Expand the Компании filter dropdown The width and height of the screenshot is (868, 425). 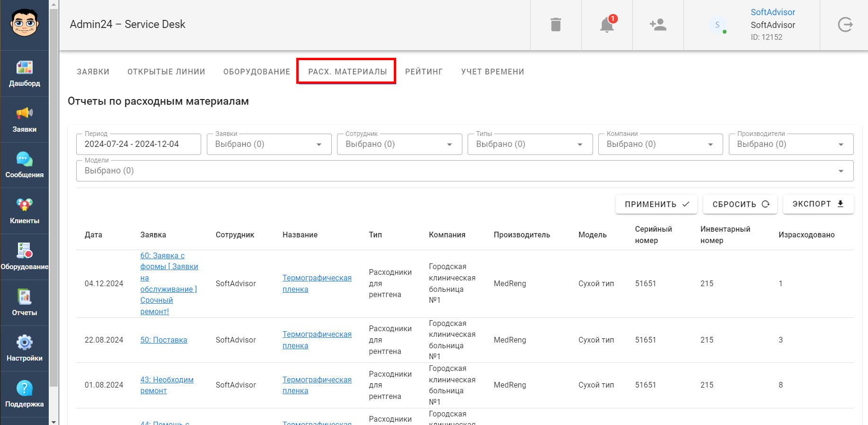(661, 144)
